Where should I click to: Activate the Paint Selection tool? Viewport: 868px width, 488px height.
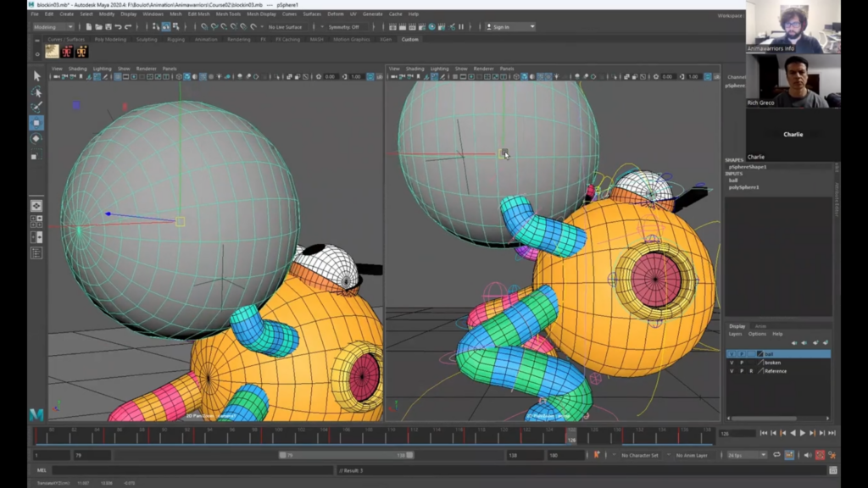36,108
